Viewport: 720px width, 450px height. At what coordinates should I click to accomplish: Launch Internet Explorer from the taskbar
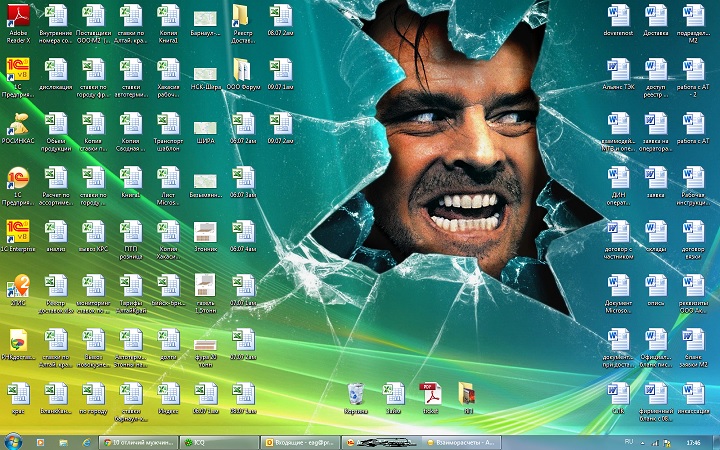(x=87, y=443)
